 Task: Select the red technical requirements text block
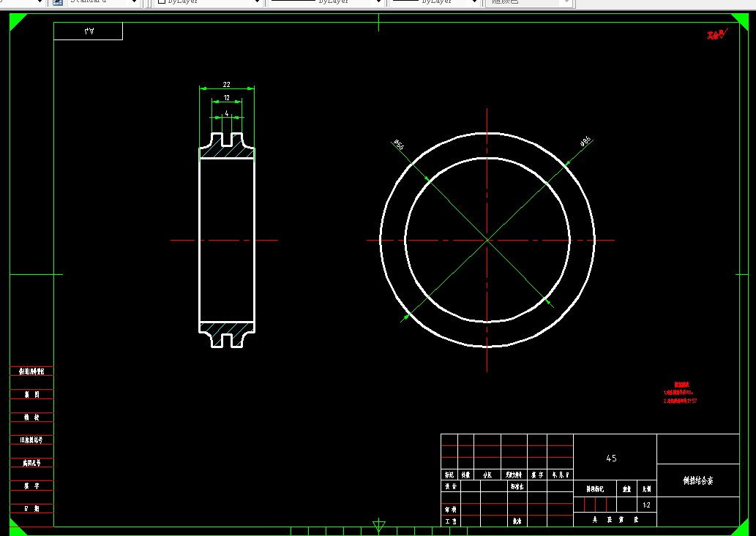pos(681,393)
